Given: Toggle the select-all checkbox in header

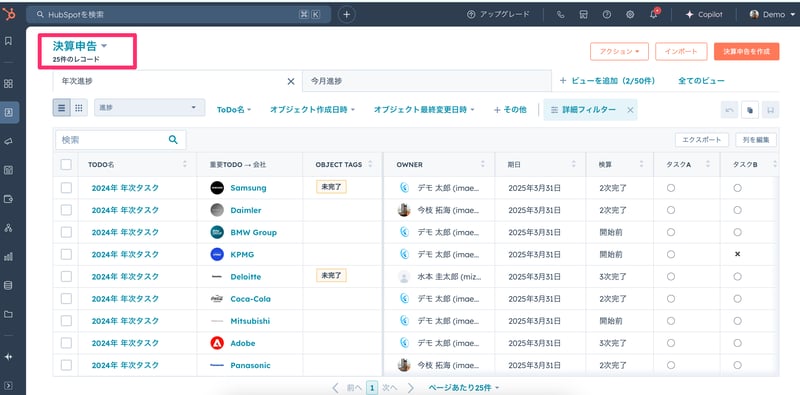Looking at the screenshot, I should (66, 164).
